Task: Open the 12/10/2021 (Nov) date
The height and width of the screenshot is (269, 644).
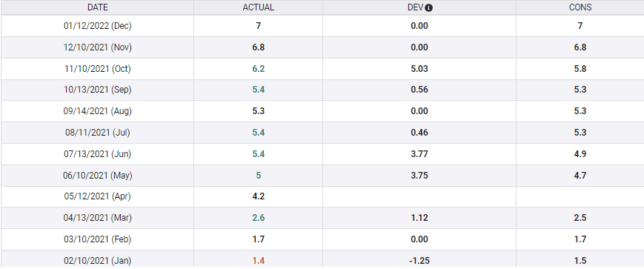Action: 97,47
